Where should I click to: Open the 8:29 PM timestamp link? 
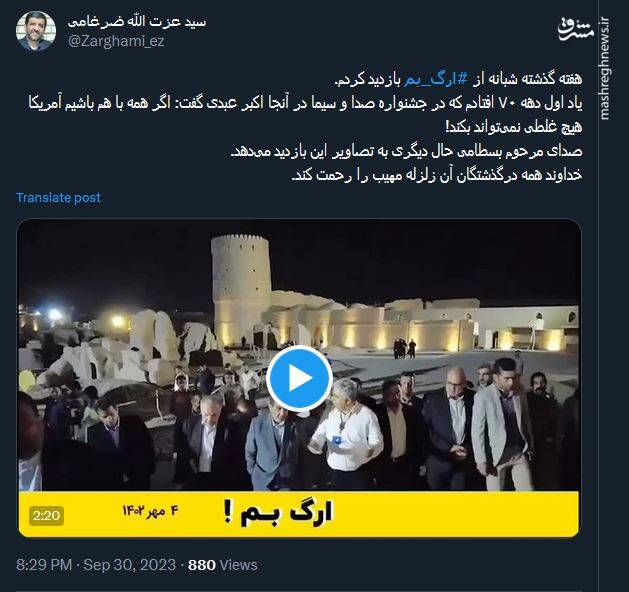(44, 565)
